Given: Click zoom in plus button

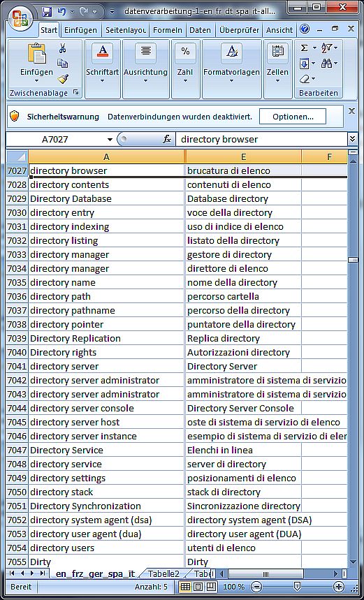Looking at the screenshot, I should point(338,586).
